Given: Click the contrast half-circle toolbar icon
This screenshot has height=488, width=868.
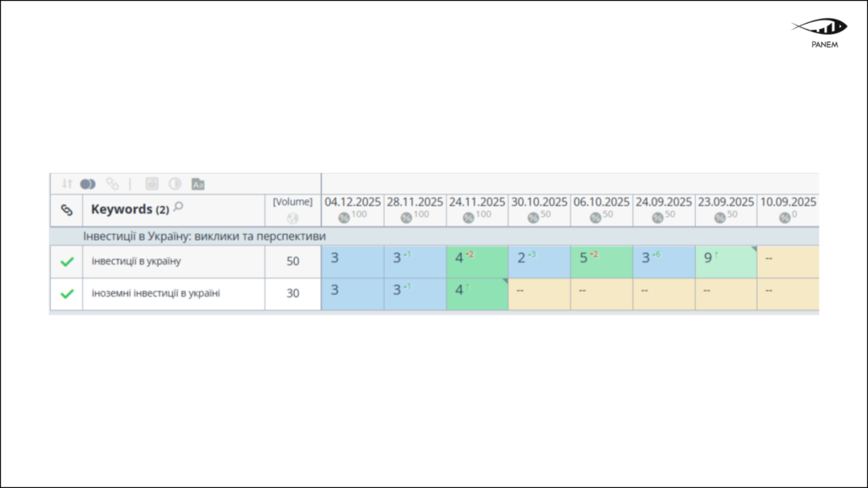Looking at the screenshot, I should point(175,183).
